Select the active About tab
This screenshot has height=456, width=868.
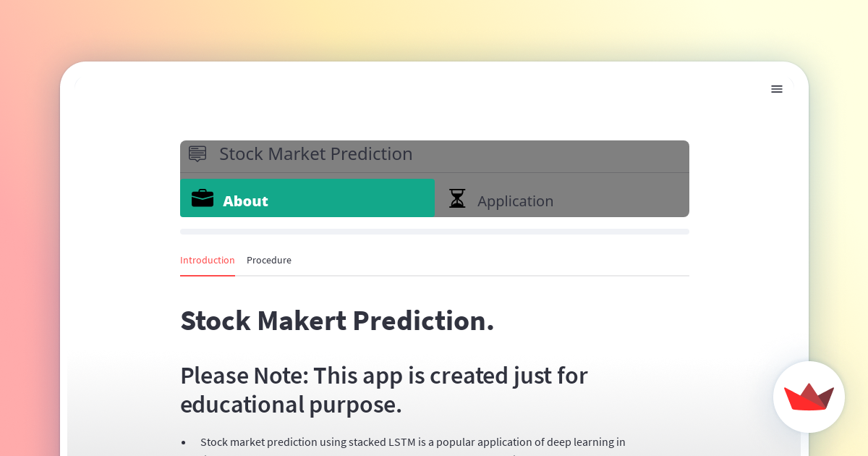(307, 198)
